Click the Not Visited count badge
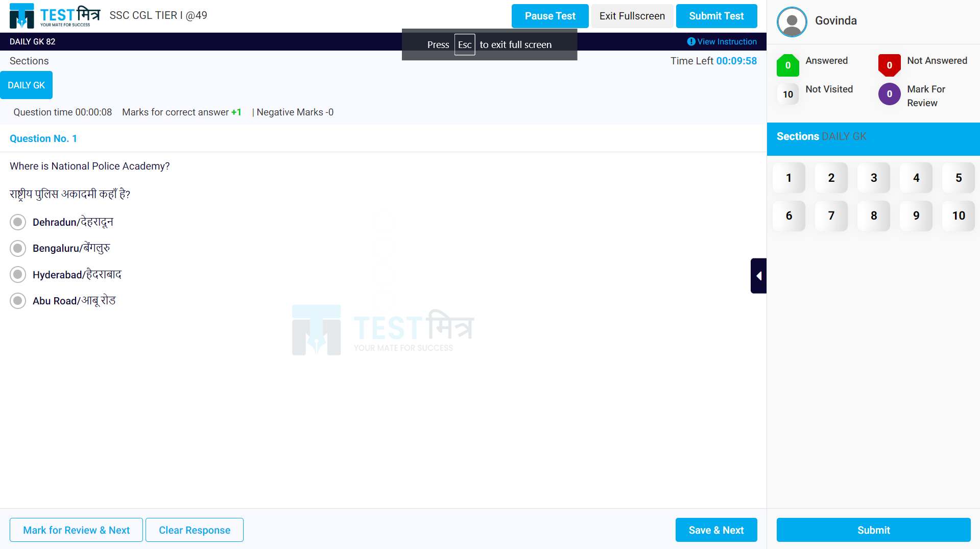 pos(787,94)
